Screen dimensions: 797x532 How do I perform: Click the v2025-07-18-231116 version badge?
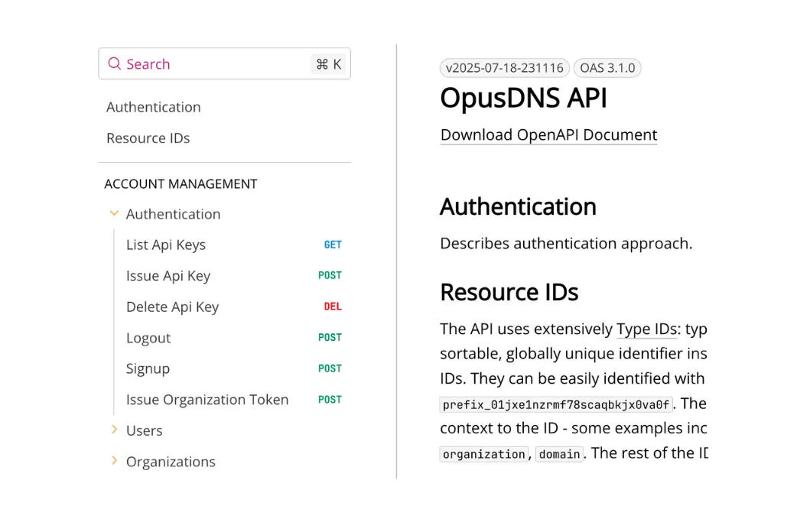[x=504, y=67]
